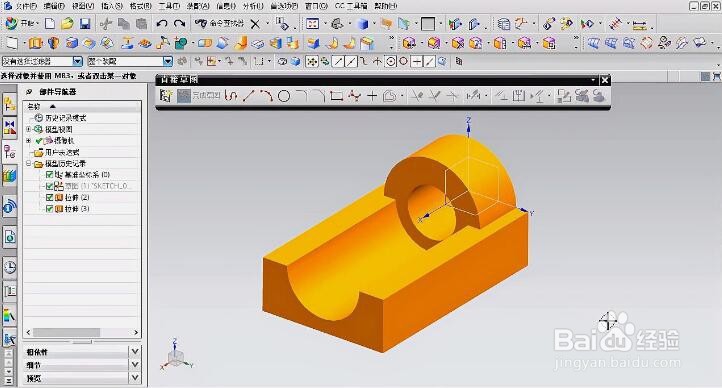The height and width of the screenshot is (388, 722).
Task: Open the Start button dropdown
Action: coord(23,23)
